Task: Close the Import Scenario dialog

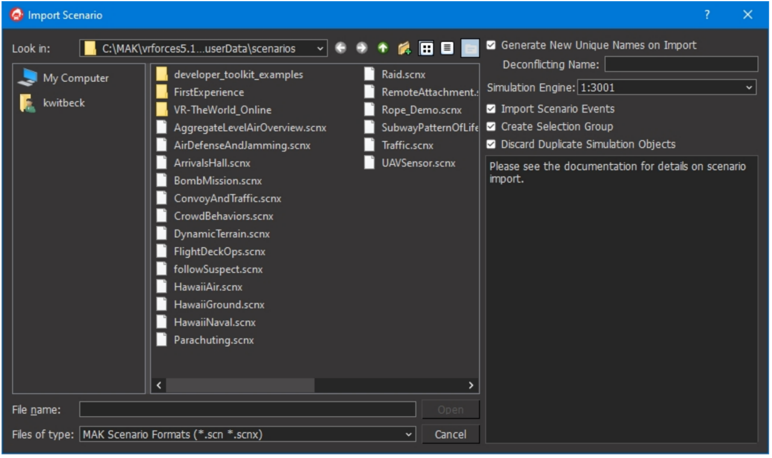Action: click(x=747, y=15)
